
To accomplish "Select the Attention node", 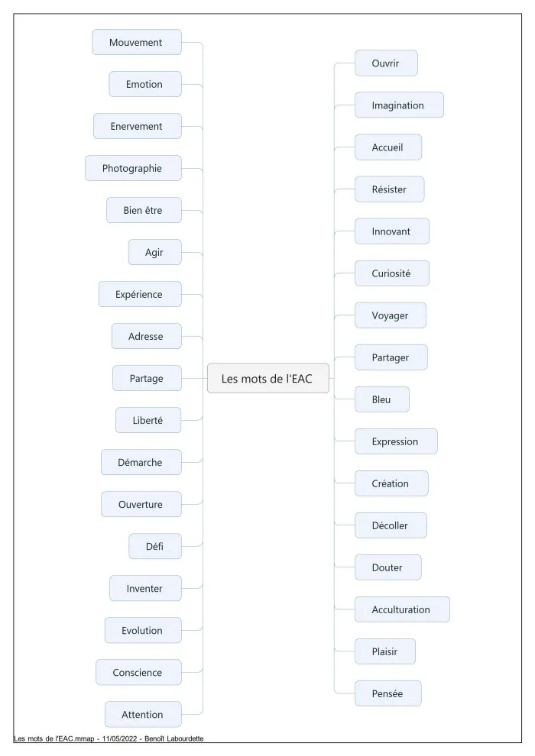I will [143, 715].
